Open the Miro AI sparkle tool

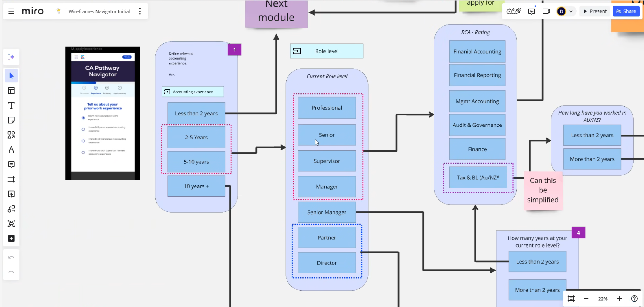(x=11, y=57)
